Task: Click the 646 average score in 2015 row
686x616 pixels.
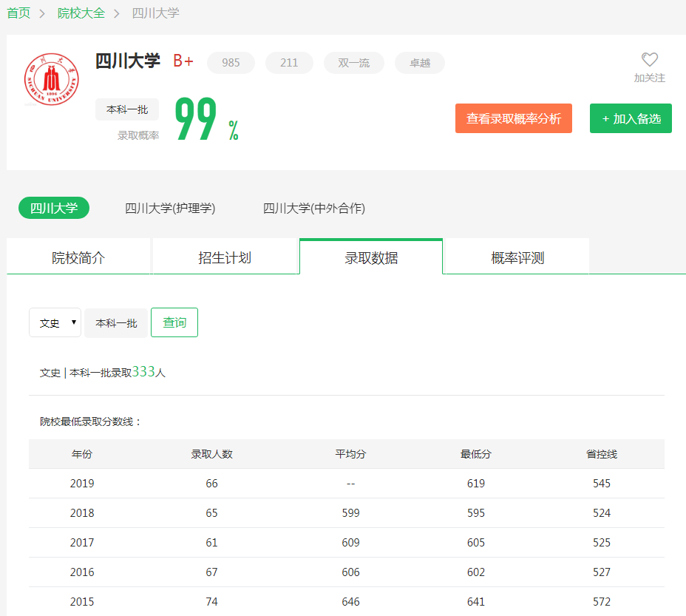Action: click(350, 601)
